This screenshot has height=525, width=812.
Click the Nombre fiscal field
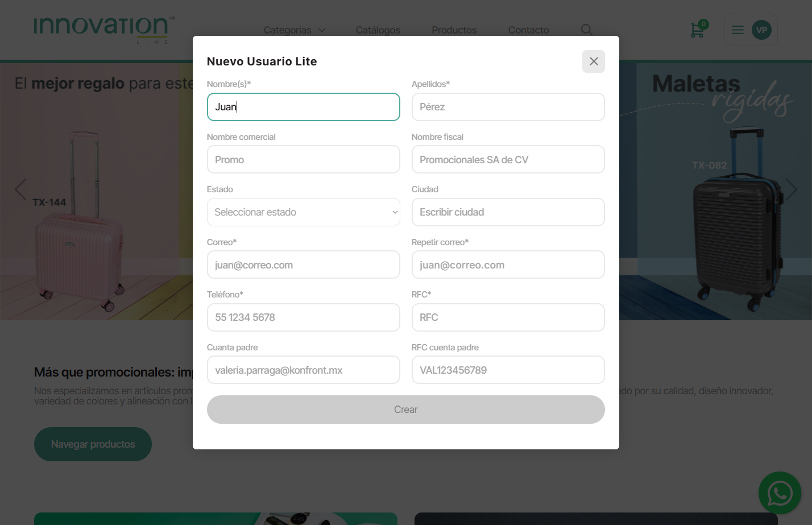point(508,159)
